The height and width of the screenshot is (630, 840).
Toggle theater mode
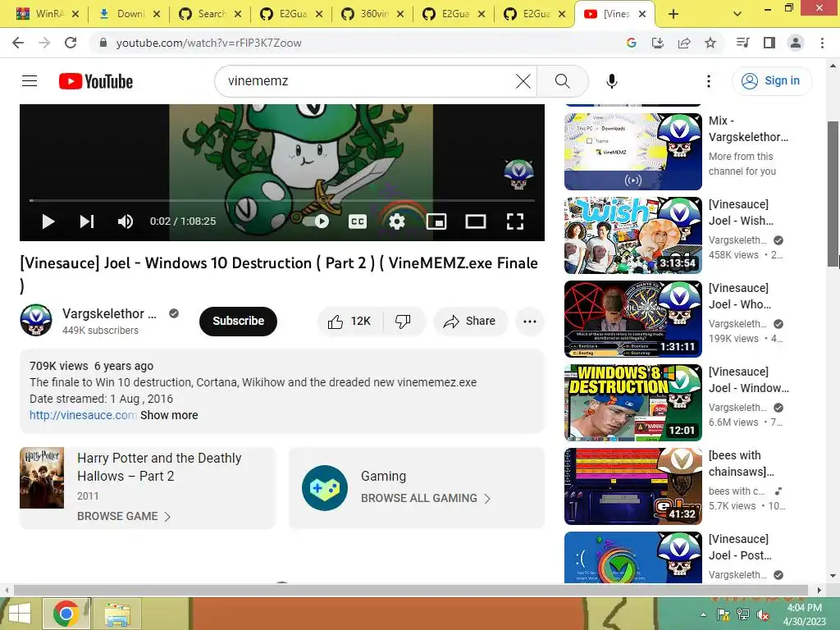point(475,221)
